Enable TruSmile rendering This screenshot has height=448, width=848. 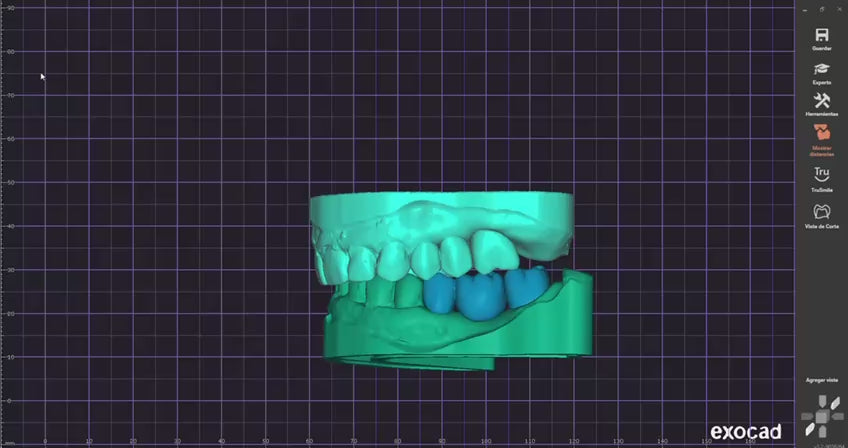(821, 174)
